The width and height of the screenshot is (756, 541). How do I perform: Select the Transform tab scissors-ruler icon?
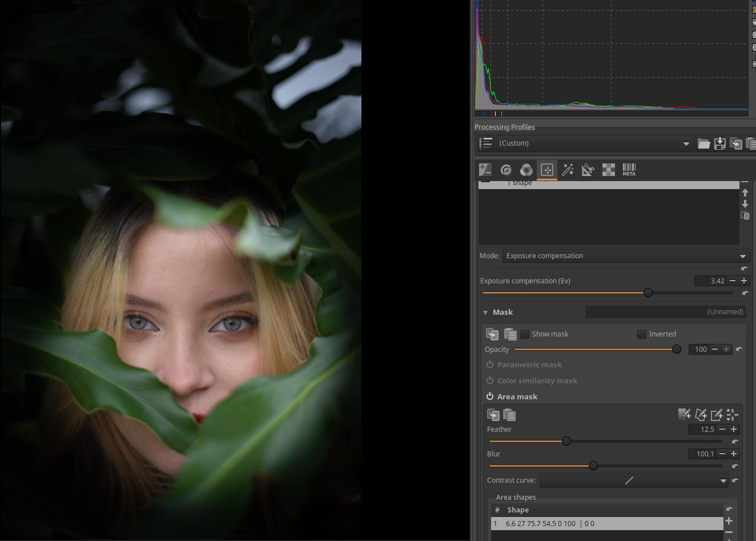click(x=588, y=170)
